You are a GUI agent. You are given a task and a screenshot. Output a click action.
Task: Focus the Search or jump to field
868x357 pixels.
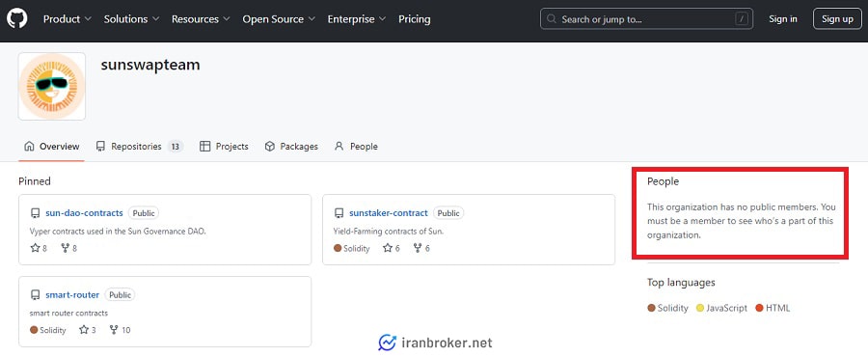(x=645, y=19)
